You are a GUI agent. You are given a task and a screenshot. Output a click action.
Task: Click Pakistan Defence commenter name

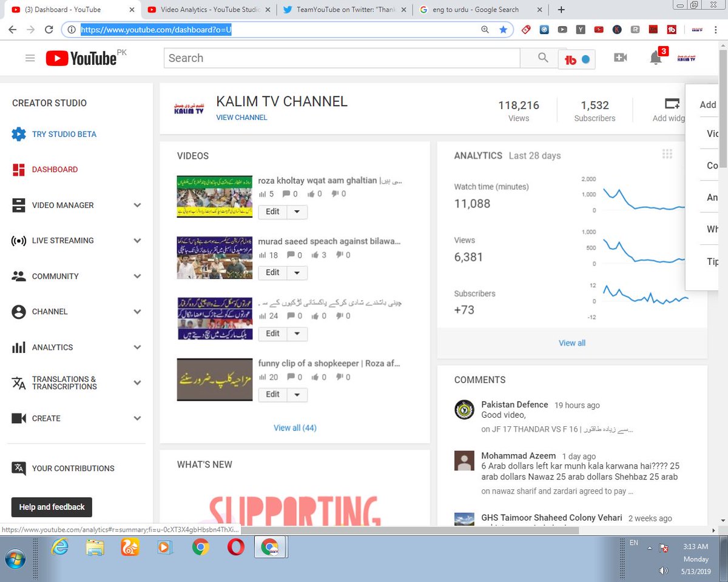click(x=514, y=404)
